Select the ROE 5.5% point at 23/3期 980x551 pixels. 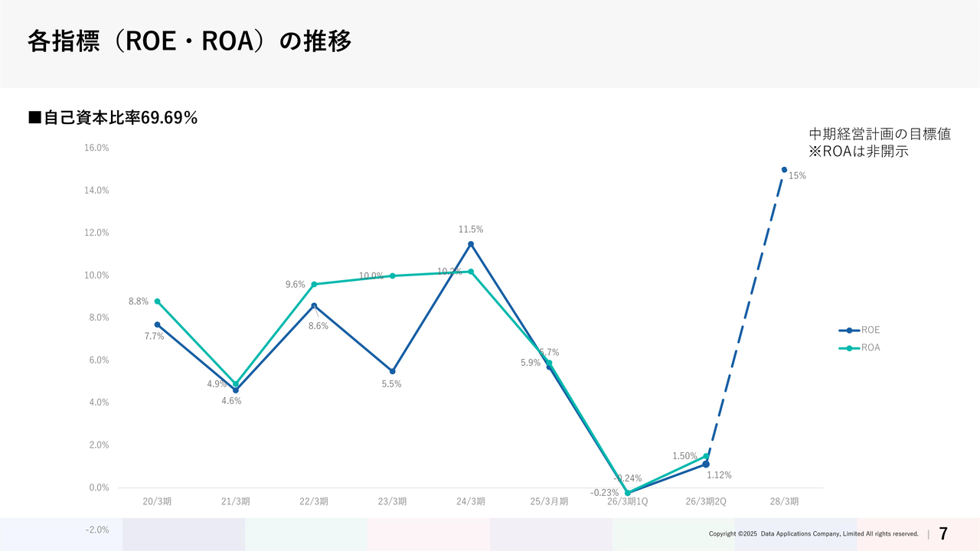coord(392,371)
